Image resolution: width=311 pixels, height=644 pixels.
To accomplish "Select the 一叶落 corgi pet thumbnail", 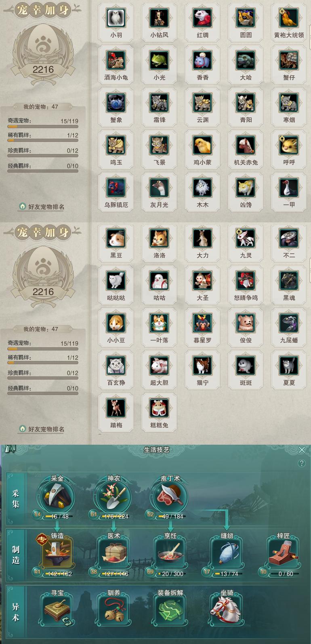I will (160, 323).
